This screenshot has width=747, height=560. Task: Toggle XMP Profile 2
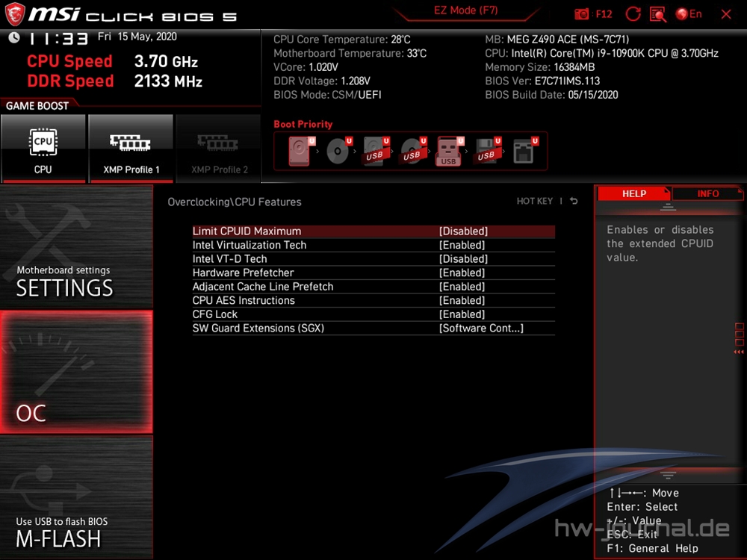click(x=219, y=149)
